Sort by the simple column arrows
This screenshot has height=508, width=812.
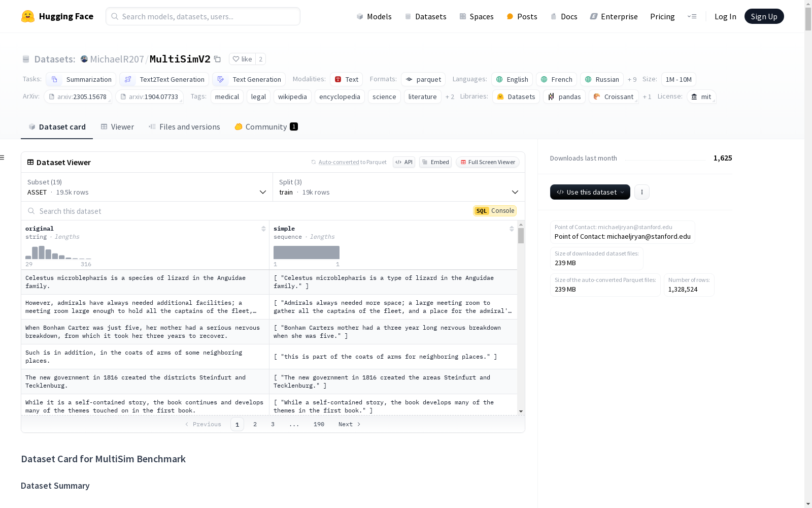pyautogui.click(x=512, y=229)
